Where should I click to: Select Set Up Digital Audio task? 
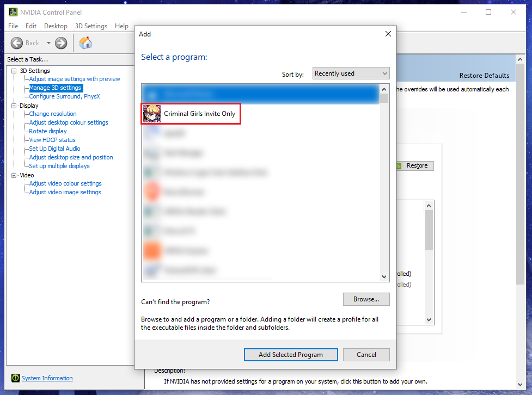(x=54, y=149)
